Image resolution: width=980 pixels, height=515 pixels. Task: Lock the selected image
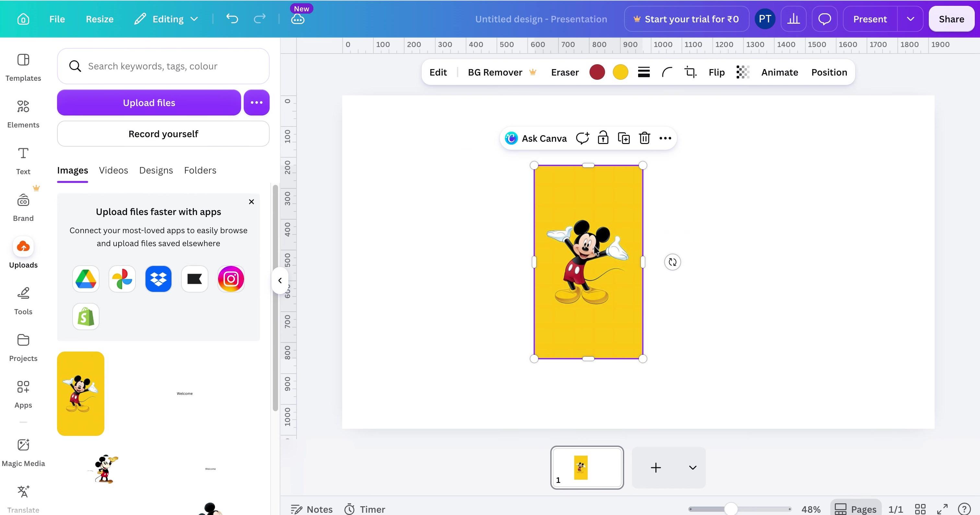pyautogui.click(x=603, y=138)
